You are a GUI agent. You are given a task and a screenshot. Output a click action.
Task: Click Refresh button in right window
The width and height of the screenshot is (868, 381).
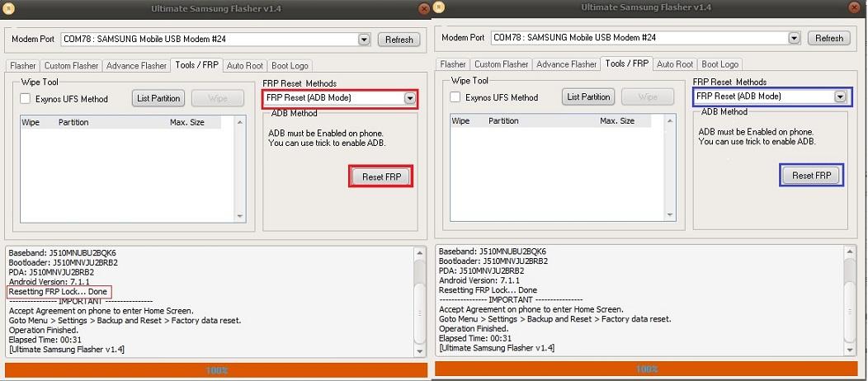(828, 38)
